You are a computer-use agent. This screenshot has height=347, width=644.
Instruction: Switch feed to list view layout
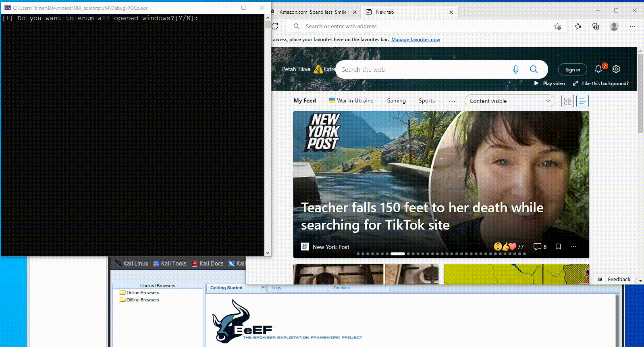tap(582, 101)
